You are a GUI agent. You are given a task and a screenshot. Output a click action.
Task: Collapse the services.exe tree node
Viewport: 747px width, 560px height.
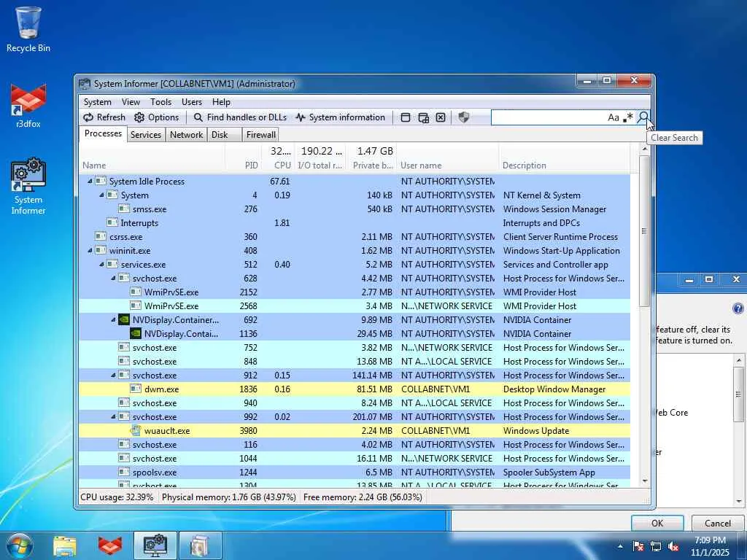pyautogui.click(x=101, y=264)
